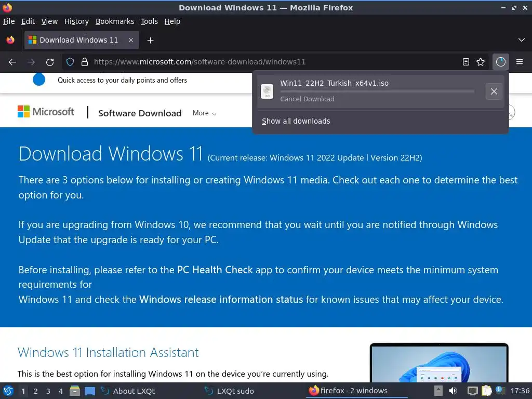Switch to virtual desktop 4
Image resolution: width=532 pixels, height=399 pixels.
click(61, 391)
